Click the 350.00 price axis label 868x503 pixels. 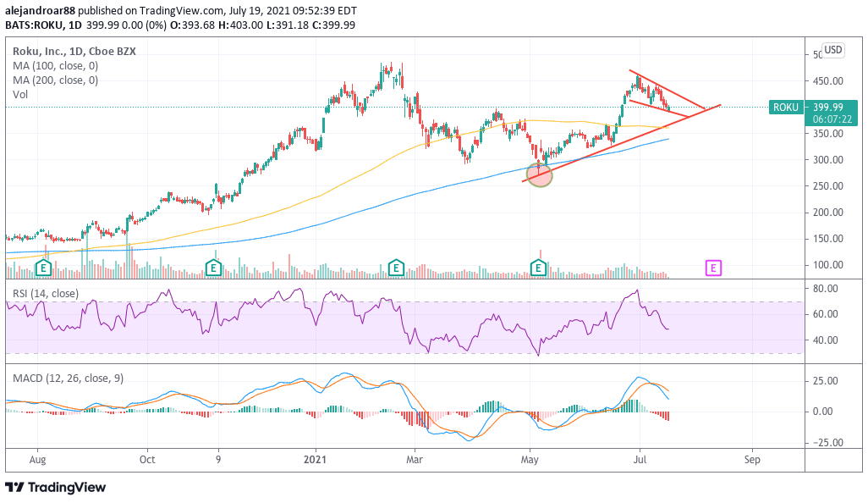click(x=828, y=134)
